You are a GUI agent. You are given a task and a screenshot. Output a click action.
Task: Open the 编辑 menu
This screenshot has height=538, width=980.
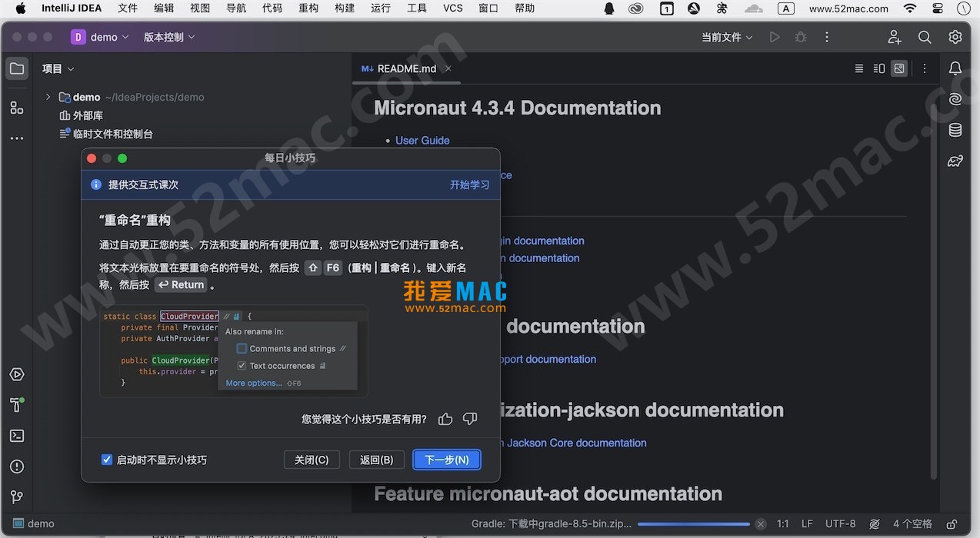(164, 8)
